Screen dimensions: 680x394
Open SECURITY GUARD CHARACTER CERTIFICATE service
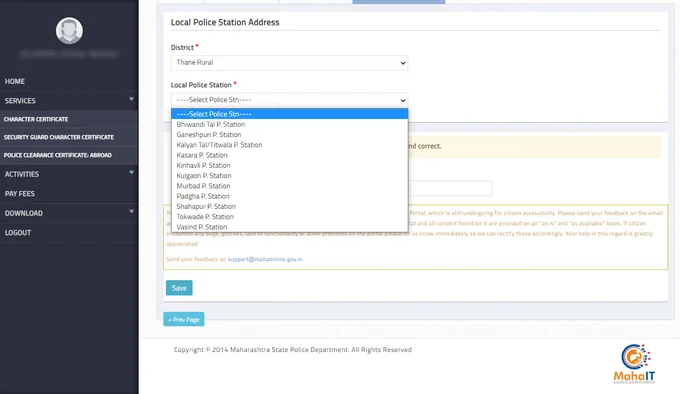coord(69,137)
